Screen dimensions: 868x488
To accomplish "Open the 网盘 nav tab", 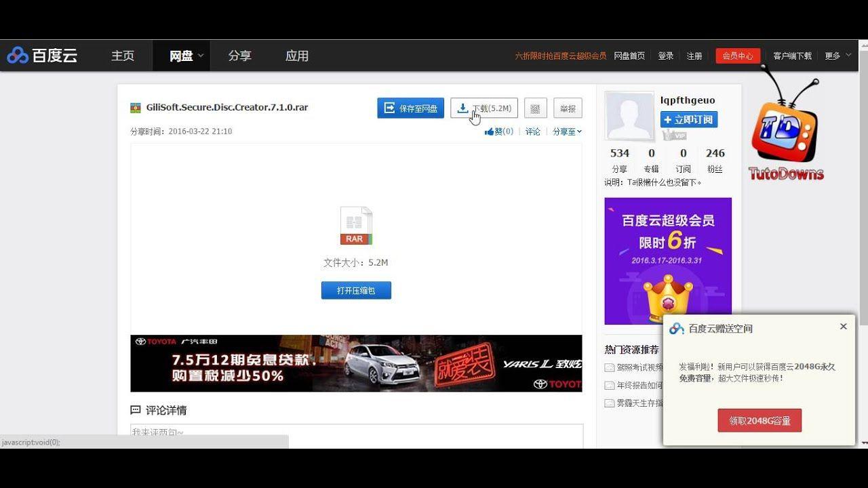I will [x=181, y=56].
